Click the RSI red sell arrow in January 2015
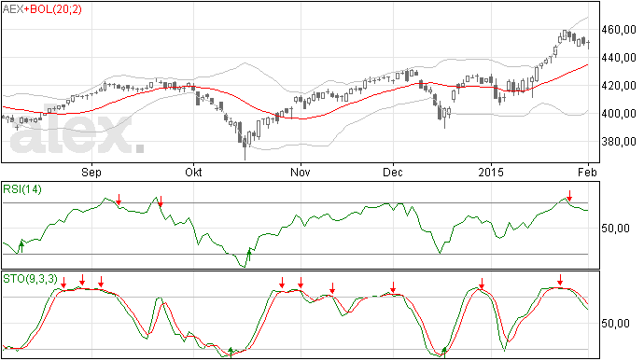The width and height of the screenshot is (644, 361). [569, 196]
